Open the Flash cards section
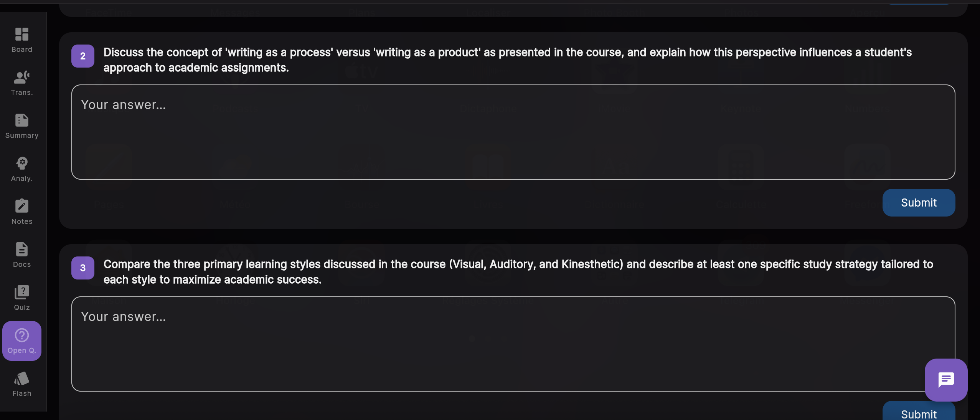This screenshot has width=980, height=420. point(22,383)
